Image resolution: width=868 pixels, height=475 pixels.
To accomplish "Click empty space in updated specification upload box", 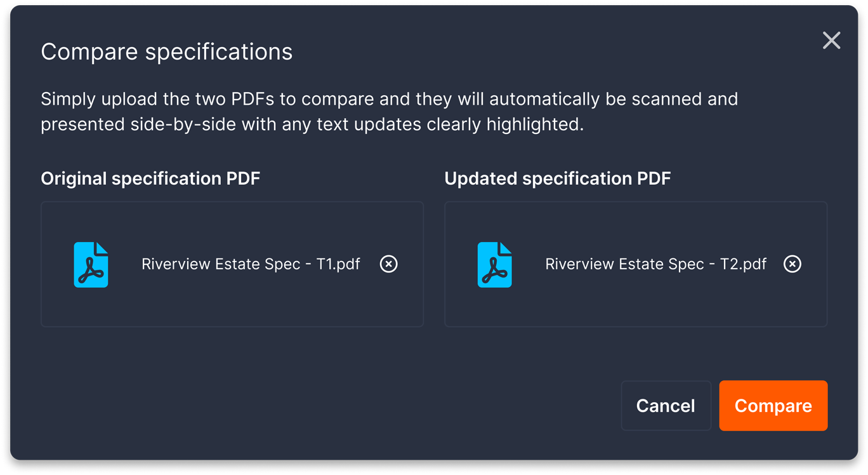I will [636, 305].
